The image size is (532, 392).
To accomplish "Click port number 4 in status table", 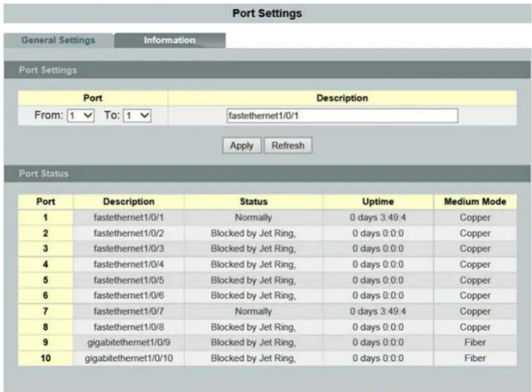I will tap(45, 264).
